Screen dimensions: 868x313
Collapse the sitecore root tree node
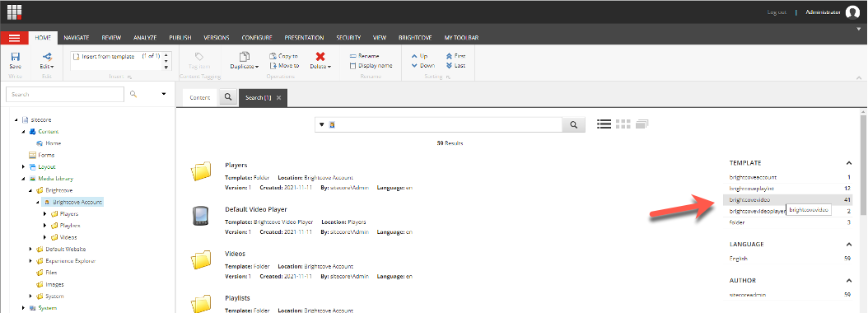tap(16, 119)
